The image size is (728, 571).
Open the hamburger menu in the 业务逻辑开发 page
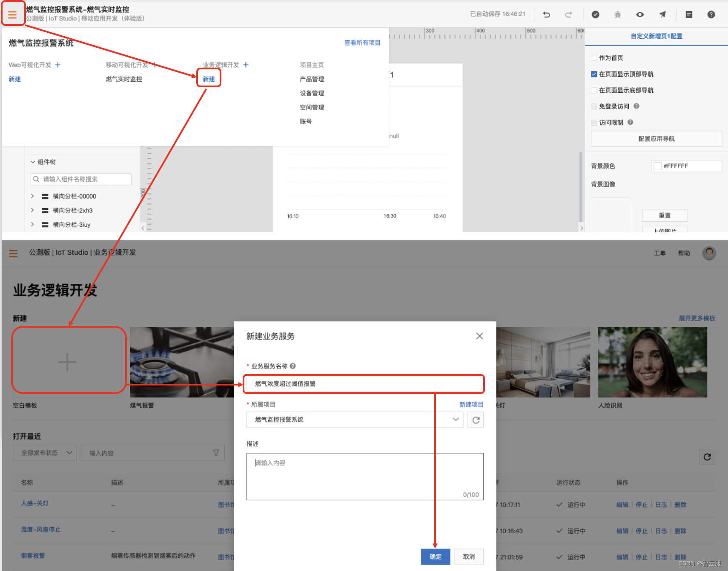13,253
